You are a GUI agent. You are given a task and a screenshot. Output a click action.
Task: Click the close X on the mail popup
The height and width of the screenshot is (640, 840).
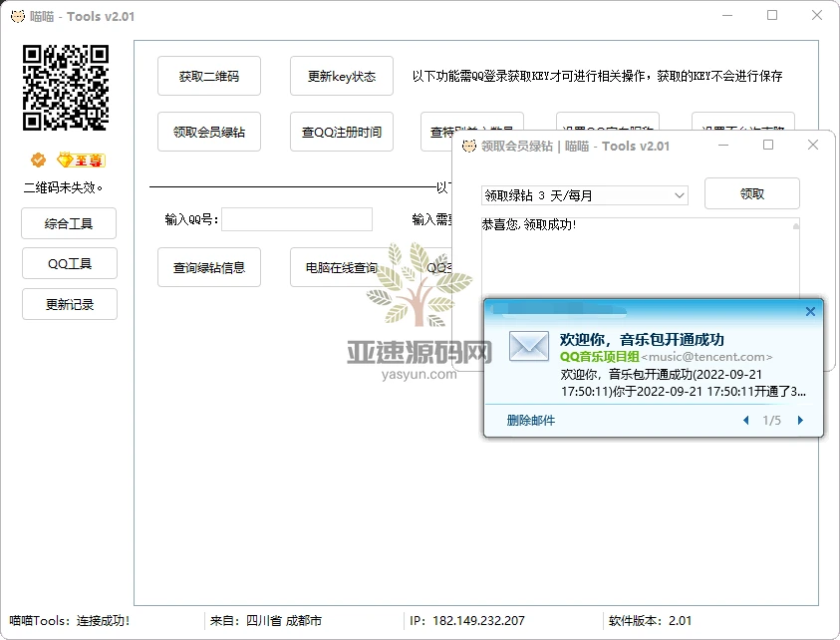[x=810, y=311]
